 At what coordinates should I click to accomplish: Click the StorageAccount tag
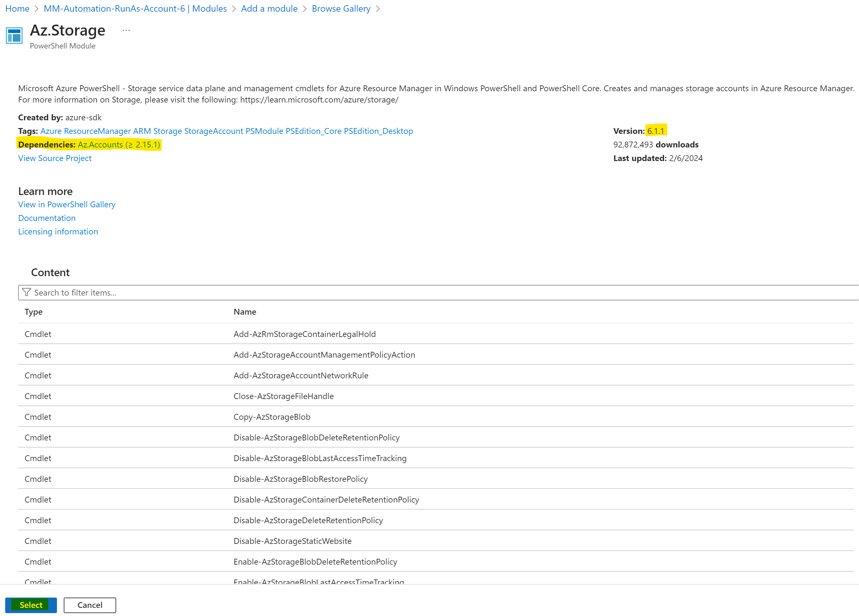click(x=214, y=131)
